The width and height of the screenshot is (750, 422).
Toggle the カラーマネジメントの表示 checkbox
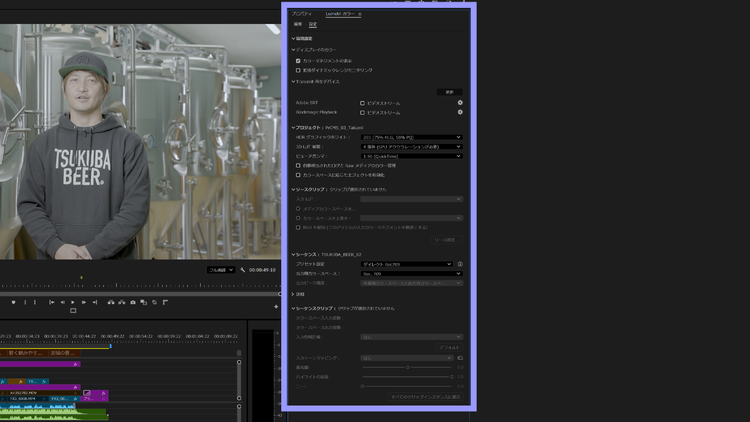tap(298, 61)
